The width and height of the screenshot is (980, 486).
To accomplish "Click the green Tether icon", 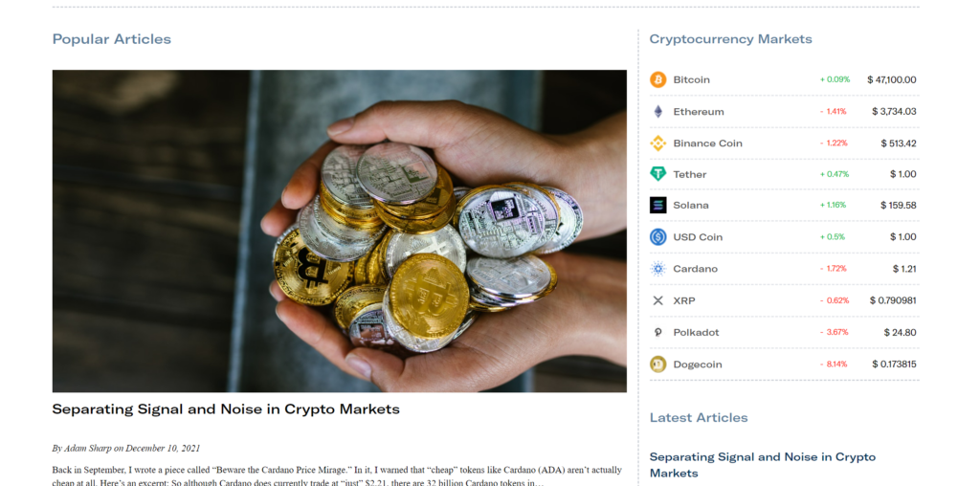I will tap(658, 174).
